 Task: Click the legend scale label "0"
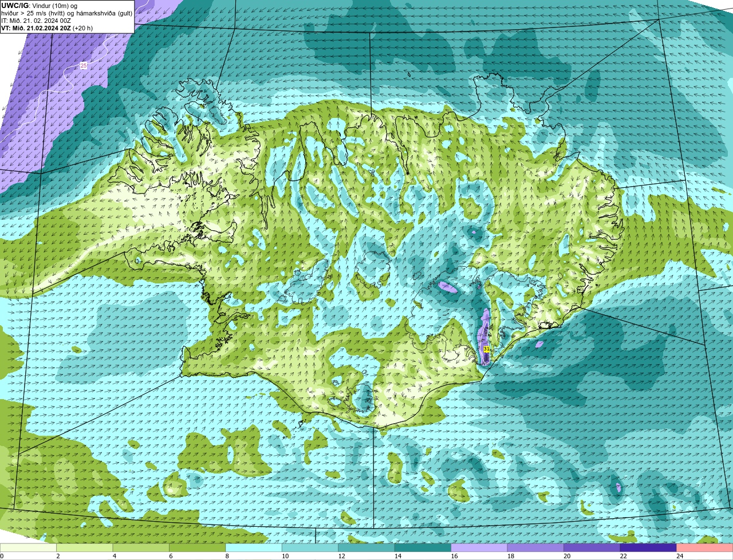tap(2, 556)
